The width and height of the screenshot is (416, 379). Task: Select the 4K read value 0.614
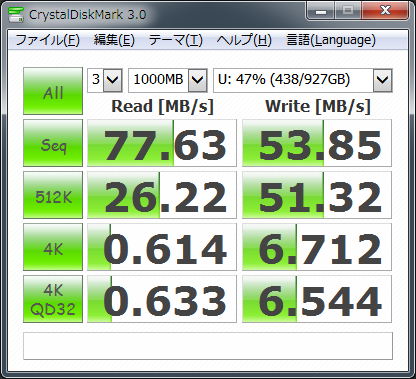pos(162,247)
